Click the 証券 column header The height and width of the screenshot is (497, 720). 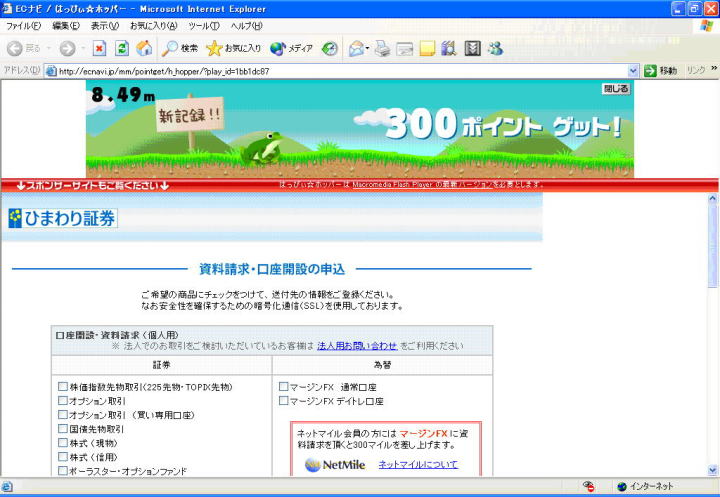pyautogui.click(x=162, y=365)
